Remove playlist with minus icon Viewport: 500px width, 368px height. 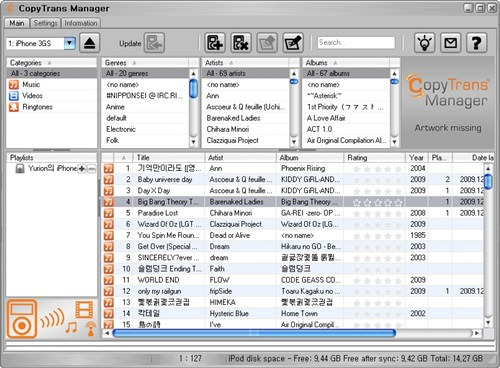coord(91,169)
